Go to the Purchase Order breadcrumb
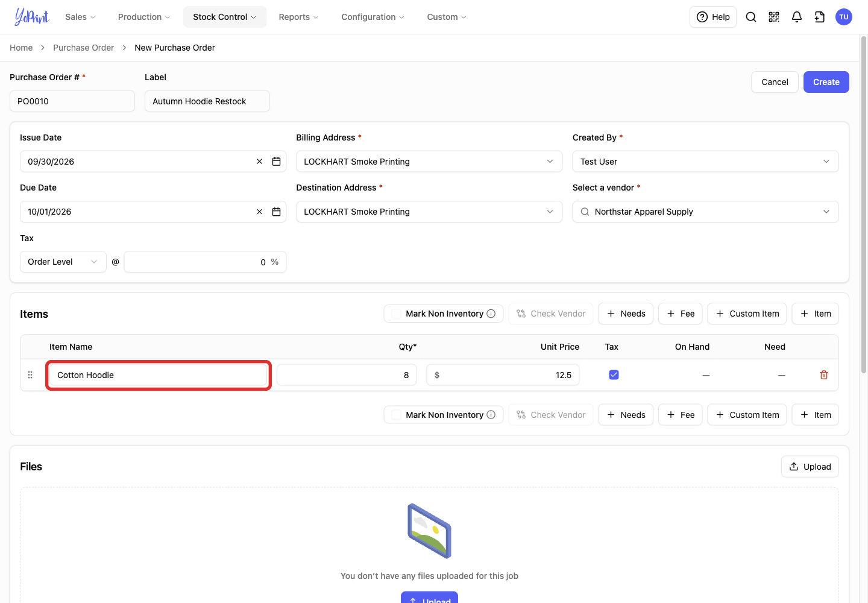 (x=83, y=48)
